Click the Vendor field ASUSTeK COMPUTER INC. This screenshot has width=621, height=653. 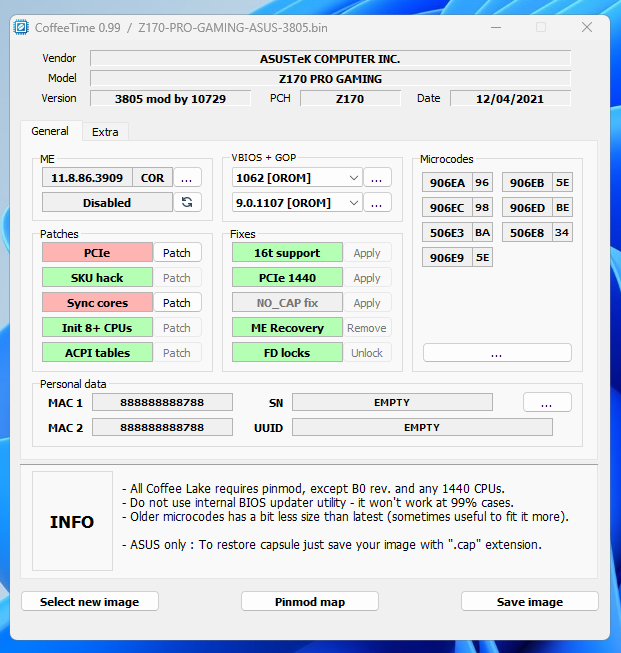click(x=330, y=59)
